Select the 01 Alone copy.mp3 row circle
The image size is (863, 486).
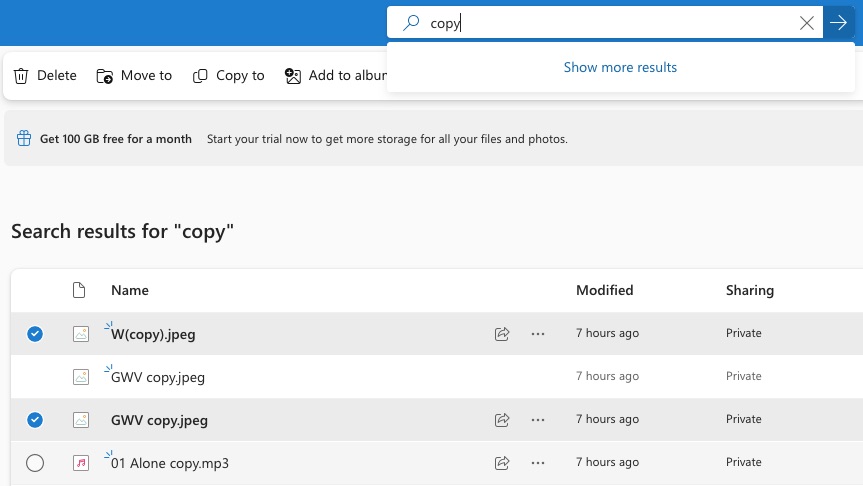click(35, 463)
